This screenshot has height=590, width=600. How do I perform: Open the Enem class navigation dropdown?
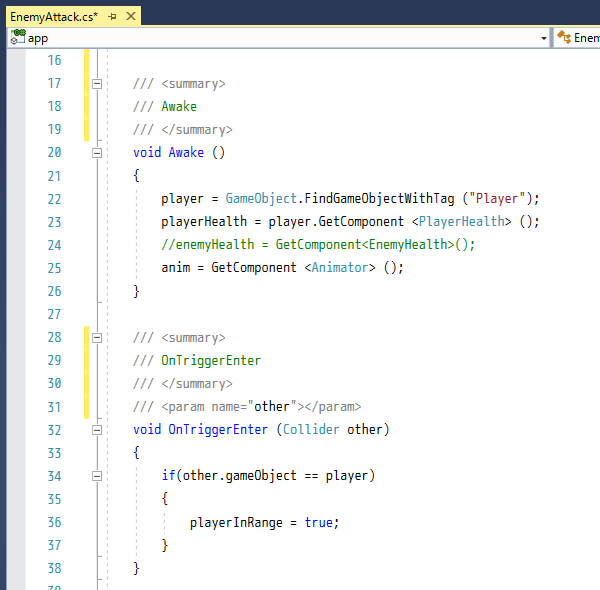point(578,38)
